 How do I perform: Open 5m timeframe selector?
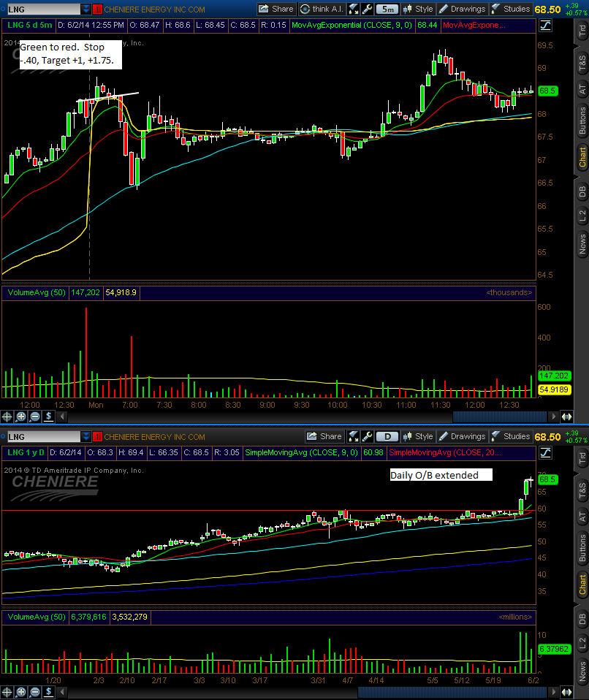tap(387, 9)
